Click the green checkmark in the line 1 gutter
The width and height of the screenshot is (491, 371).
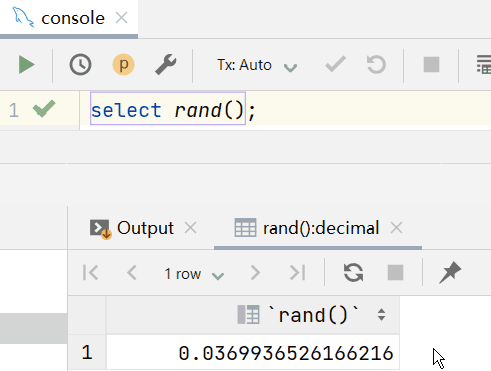pyautogui.click(x=44, y=109)
